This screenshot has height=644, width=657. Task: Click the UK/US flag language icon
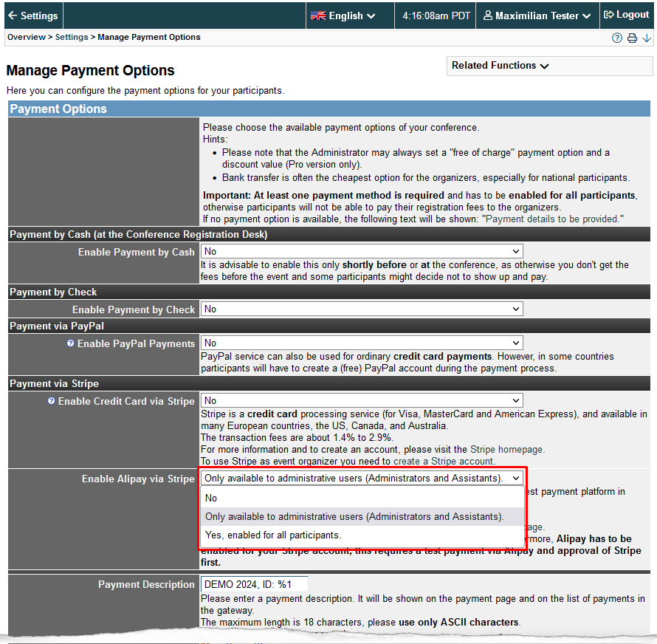(x=318, y=16)
